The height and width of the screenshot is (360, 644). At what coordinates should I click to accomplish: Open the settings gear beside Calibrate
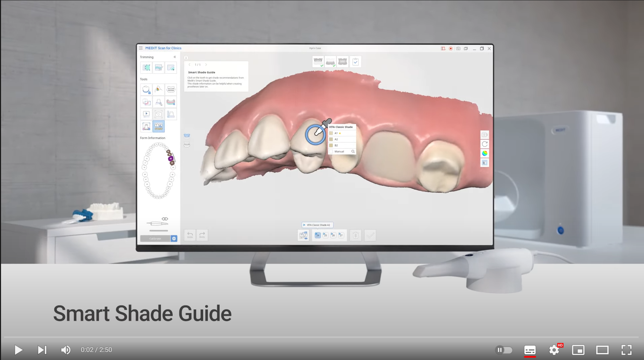(174, 238)
